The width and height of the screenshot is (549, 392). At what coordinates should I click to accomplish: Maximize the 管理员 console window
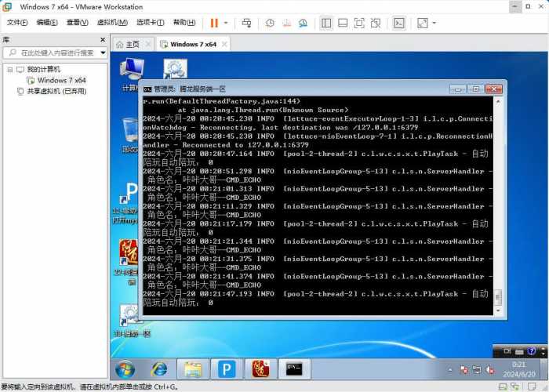coord(476,89)
